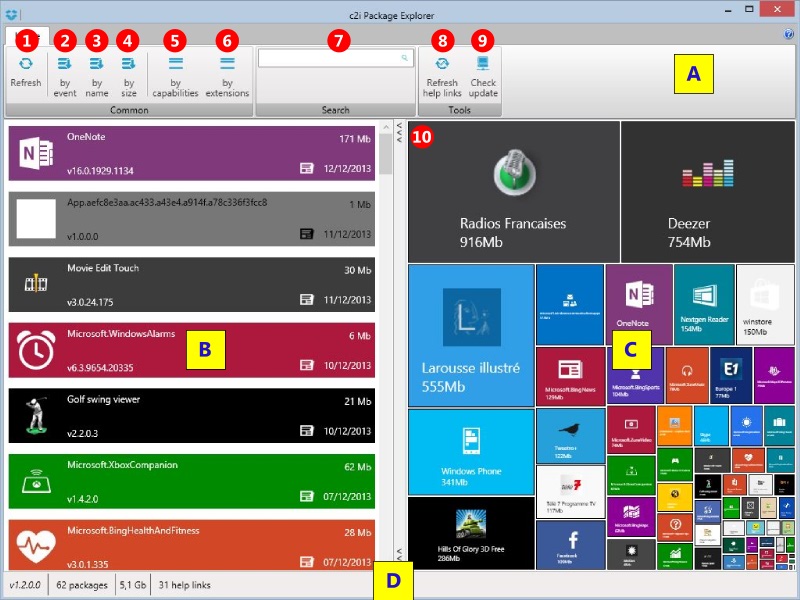Click the OneNote logo in package list
Viewport: 800px width, 600px height.
(x=36, y=154)
